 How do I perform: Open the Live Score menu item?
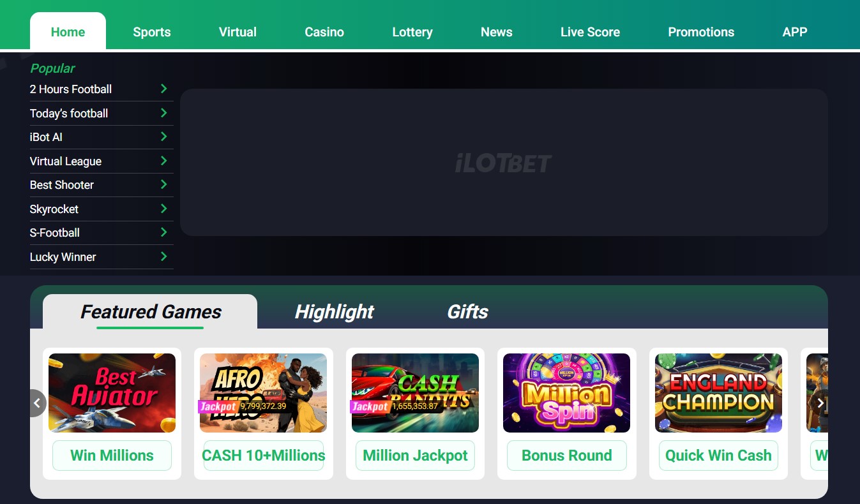590,32
